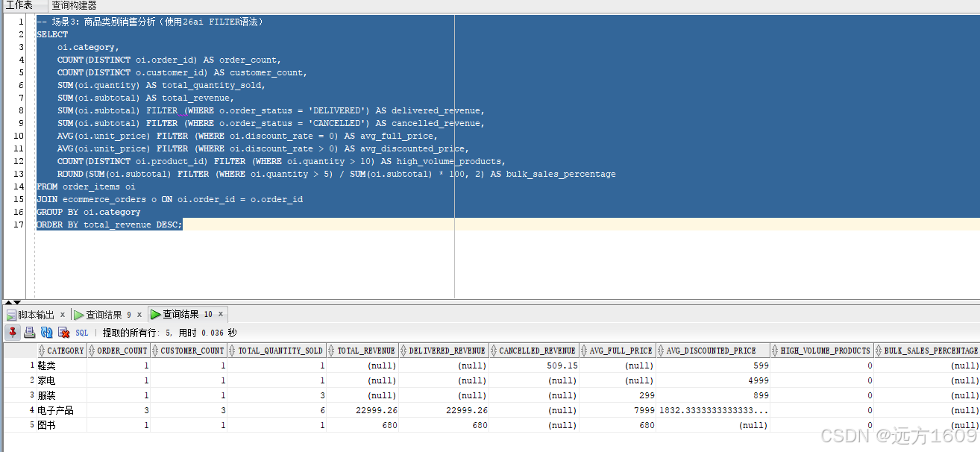This screenshot has height=452, width=980.
Task: Select the 图书 category cell
Action: 61,425
